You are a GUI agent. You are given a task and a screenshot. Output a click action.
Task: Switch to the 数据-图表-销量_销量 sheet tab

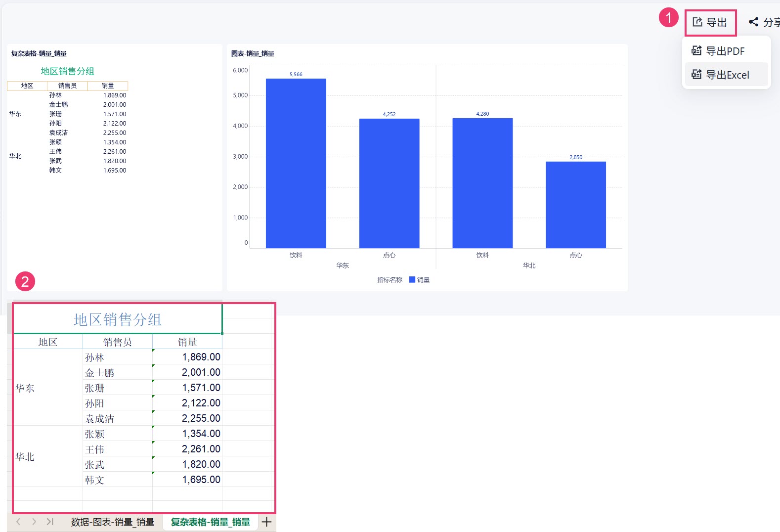(x=113, y=522)
